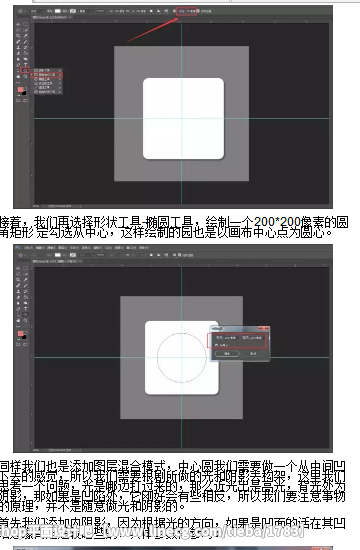Select Lasso tool in ellipse-dialog Photoshop screenshot
The height and width of the screenshot is (550, 360).
pyautogui.click(x=18, y=274)
